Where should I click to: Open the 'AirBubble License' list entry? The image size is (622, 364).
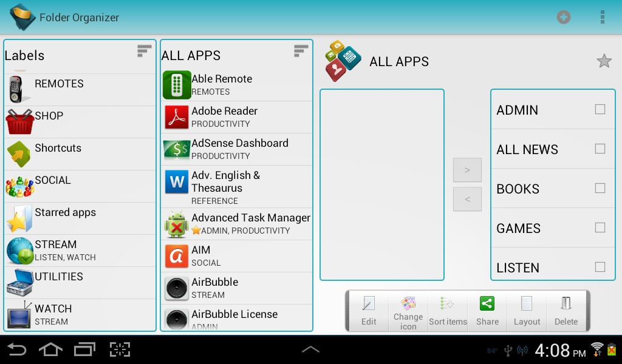pos(237,318)
